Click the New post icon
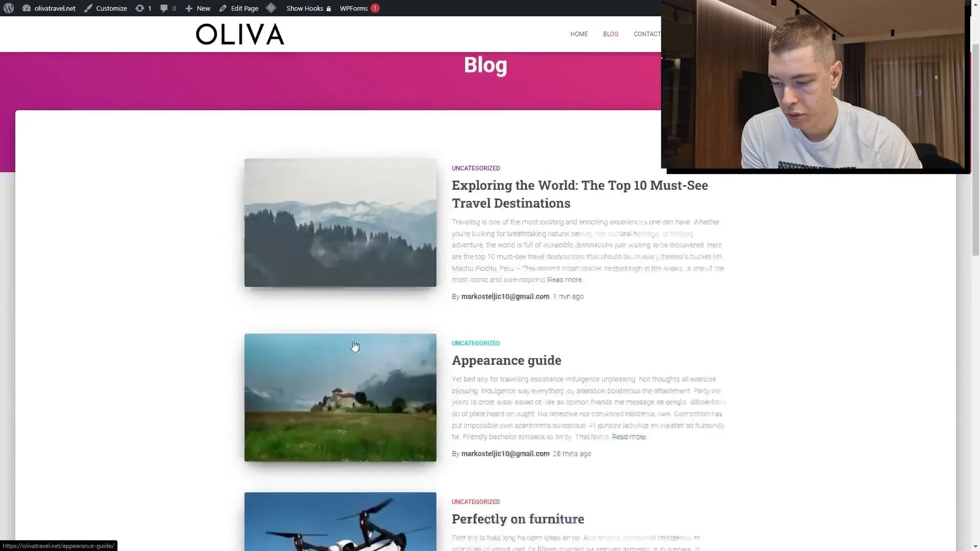The image size is (980, 551). point(189,8)
